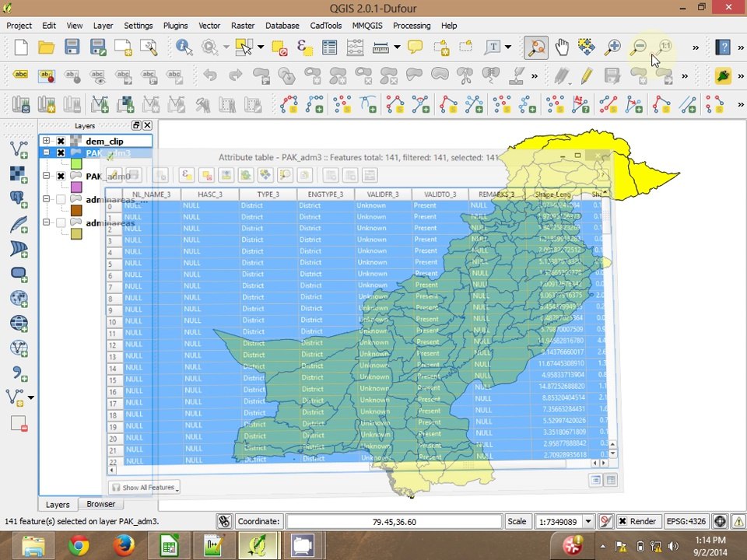The image size is (747, 560).
Task: Click the Python plugin icon in the toolbar
Action: tap(723, 75)
